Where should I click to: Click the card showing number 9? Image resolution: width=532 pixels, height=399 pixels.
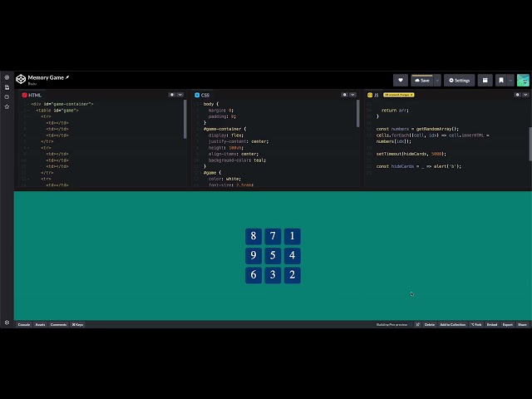(x=254, y=255)
